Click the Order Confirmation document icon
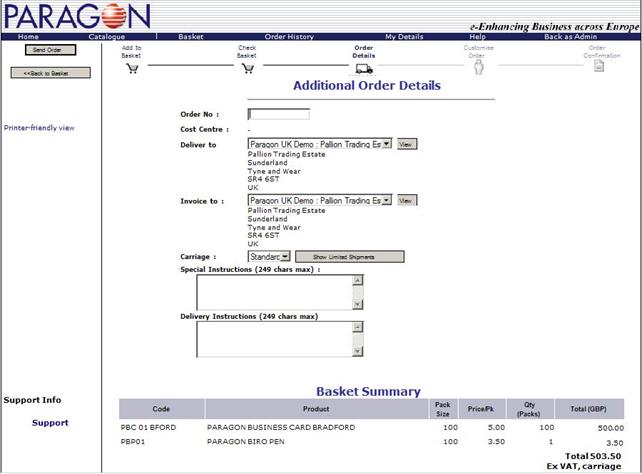The image size is (642, 474). [x=599, y=65]
